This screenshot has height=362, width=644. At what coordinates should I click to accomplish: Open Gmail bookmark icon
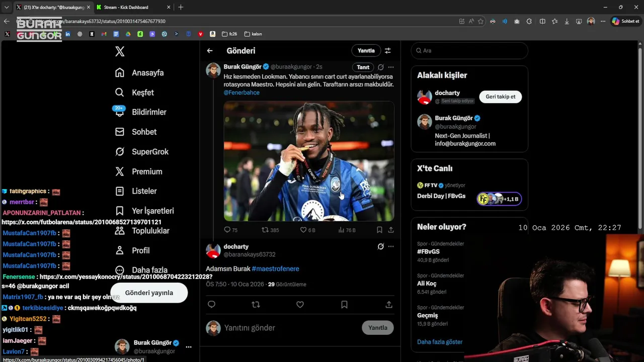click(x=104, y=34)
